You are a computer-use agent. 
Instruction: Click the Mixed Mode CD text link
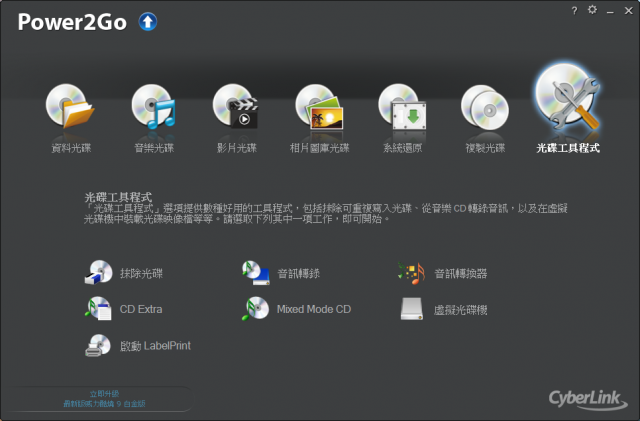(314, 309)
